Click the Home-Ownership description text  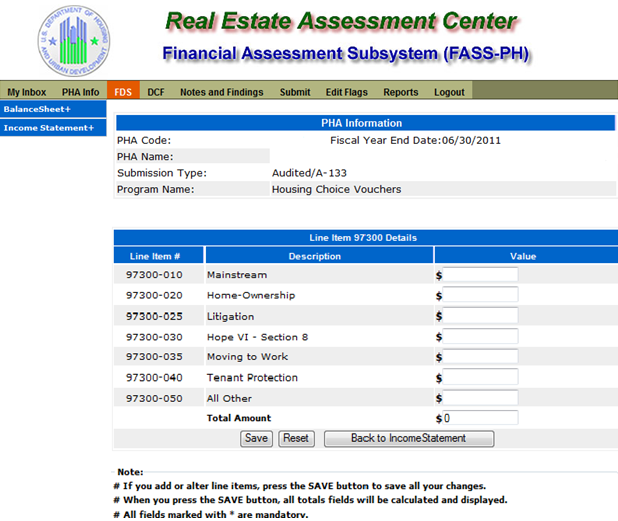tap(251, 295)
